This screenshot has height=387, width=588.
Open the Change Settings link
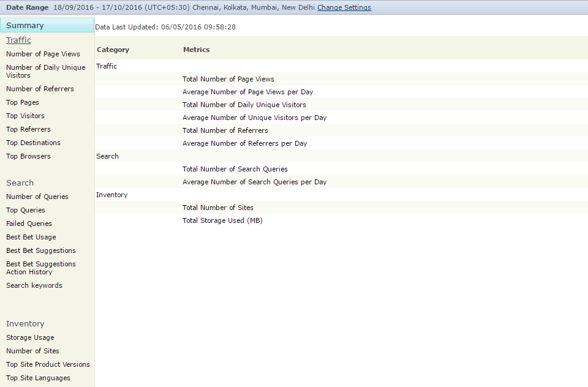[x=344, y=7]
